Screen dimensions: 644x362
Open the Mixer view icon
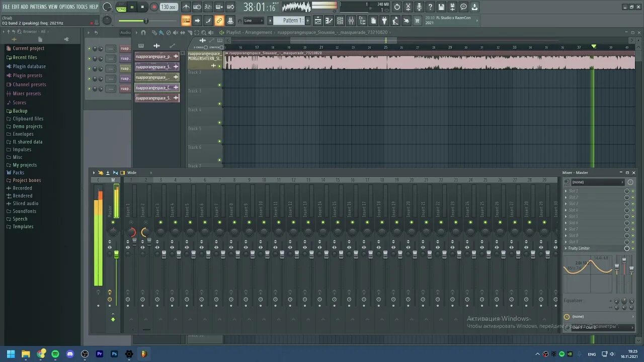click(351, 21)
